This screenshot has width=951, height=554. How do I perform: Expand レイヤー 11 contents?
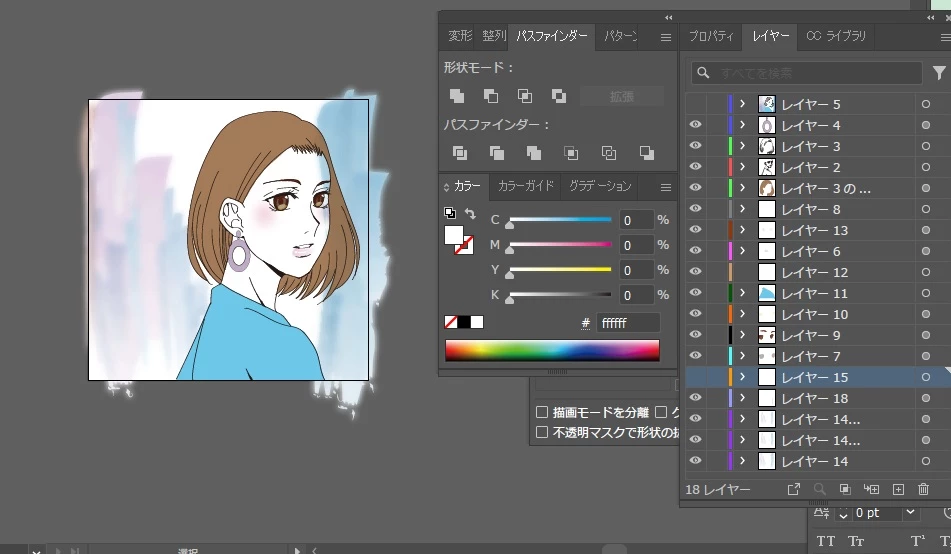(x=742, y=293)
